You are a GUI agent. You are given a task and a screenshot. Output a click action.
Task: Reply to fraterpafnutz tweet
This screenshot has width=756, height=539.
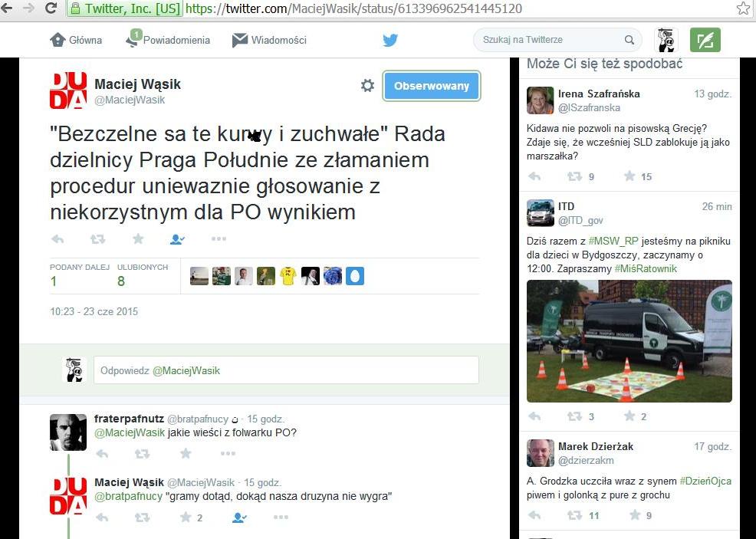click(102, 453)
